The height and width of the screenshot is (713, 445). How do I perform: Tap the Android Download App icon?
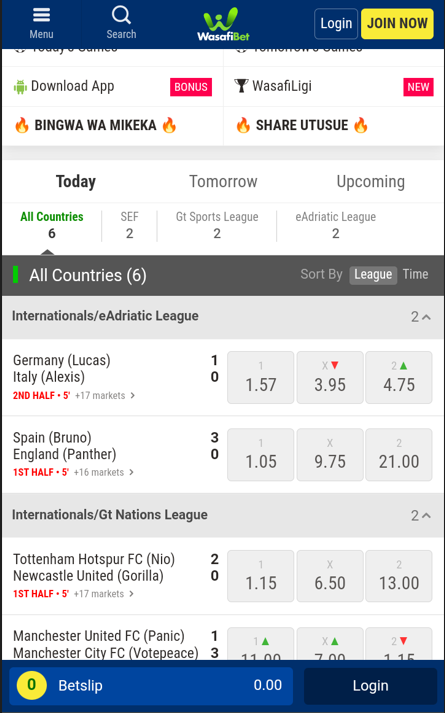(x=20, y=86)
